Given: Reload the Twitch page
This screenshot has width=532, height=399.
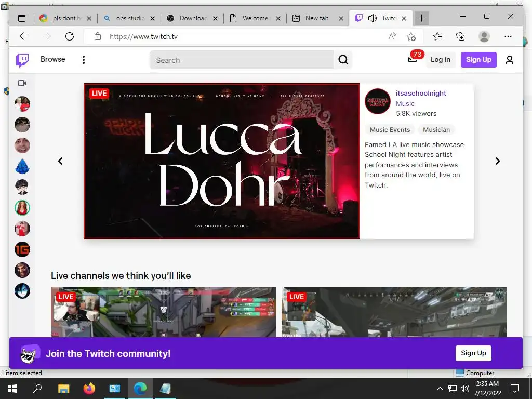Looking at the screenshot, I should coord(70,36).
